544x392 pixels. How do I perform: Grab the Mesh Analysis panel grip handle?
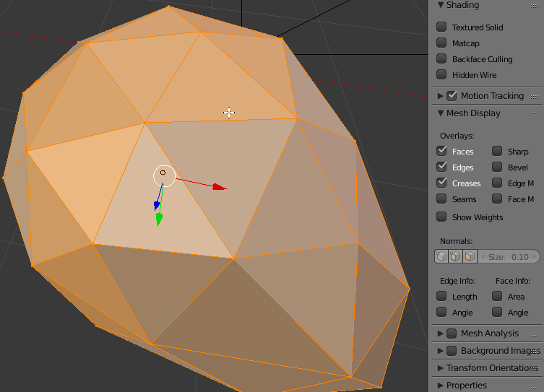[535, 334]
